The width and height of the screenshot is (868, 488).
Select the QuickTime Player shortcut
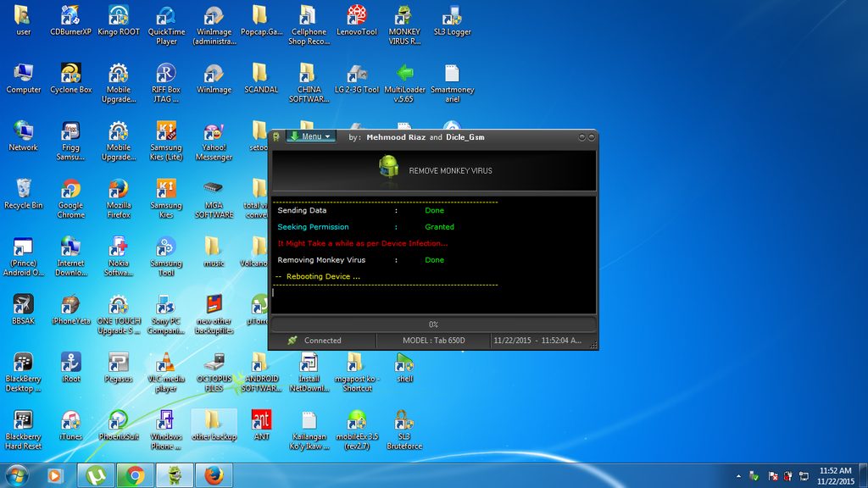coord(166,25)
